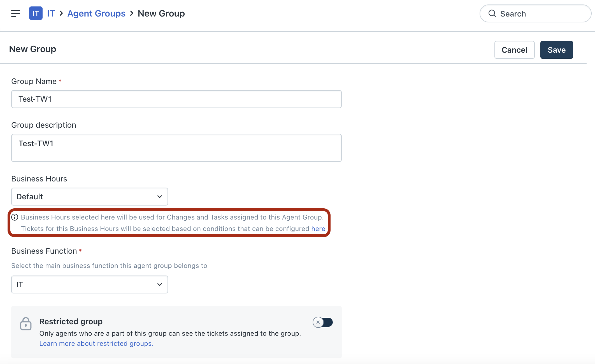595x364 pixels.
Task: Focus the Group description text area
Action: [176, 148]
